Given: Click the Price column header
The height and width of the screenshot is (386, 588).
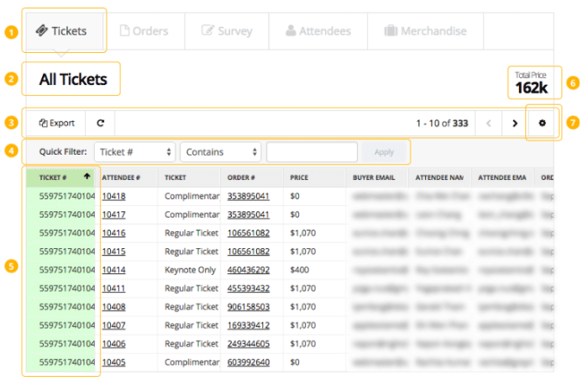Looking at the screenshot, I should coord(299,177).
